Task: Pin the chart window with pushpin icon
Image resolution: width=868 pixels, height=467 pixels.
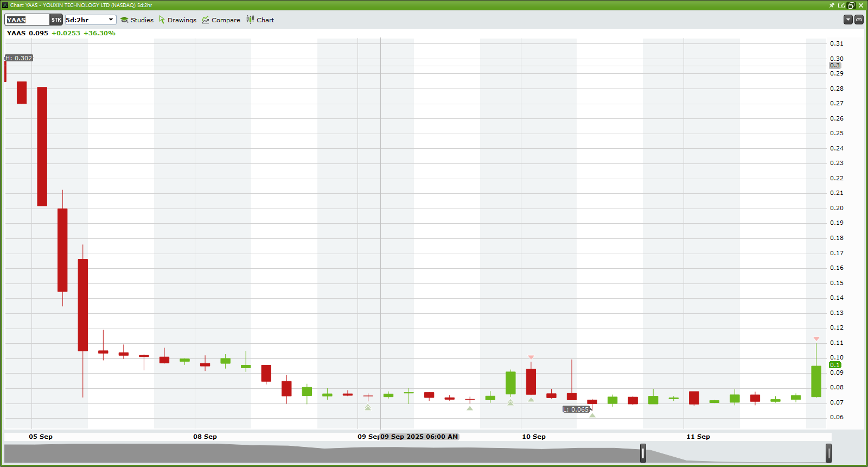Action: coord(832,5)
